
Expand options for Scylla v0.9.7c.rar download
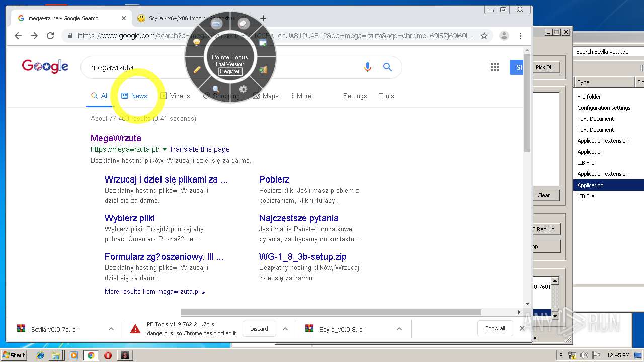111,329
